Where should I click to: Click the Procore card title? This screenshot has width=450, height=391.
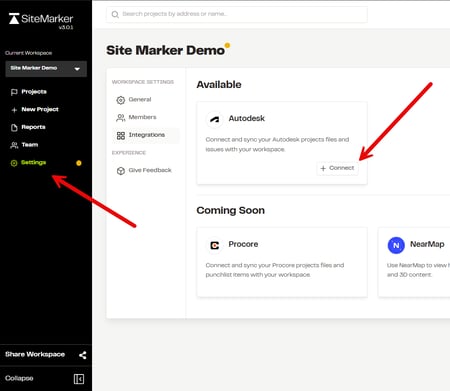tap(243, 244)
